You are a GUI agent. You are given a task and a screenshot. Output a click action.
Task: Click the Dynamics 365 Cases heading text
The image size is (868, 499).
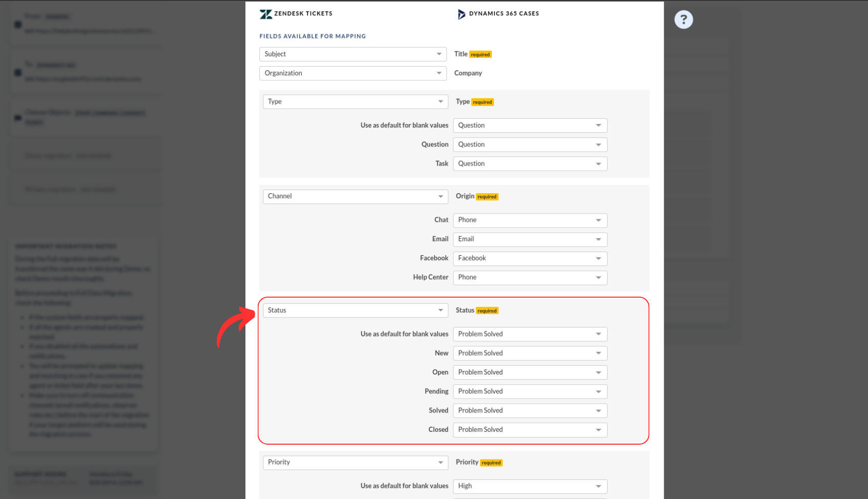(x=504, y=14)
